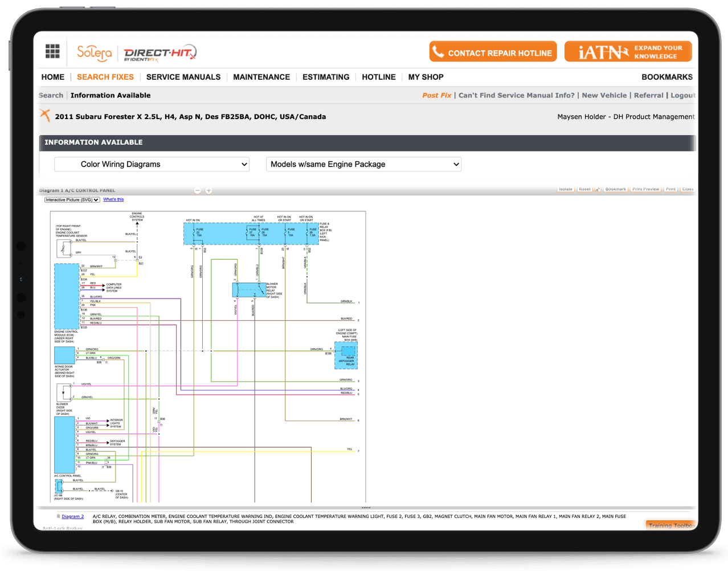Click the orange vehicle icon beside Subaru Forester
The height and width of the screenshot is (571, 728).
[45, 116]
